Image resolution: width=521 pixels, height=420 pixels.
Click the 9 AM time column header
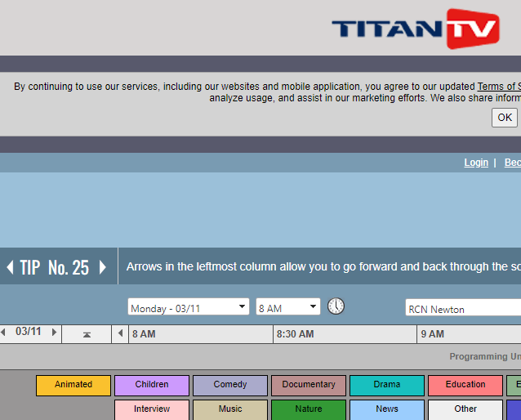pos(470,334)
